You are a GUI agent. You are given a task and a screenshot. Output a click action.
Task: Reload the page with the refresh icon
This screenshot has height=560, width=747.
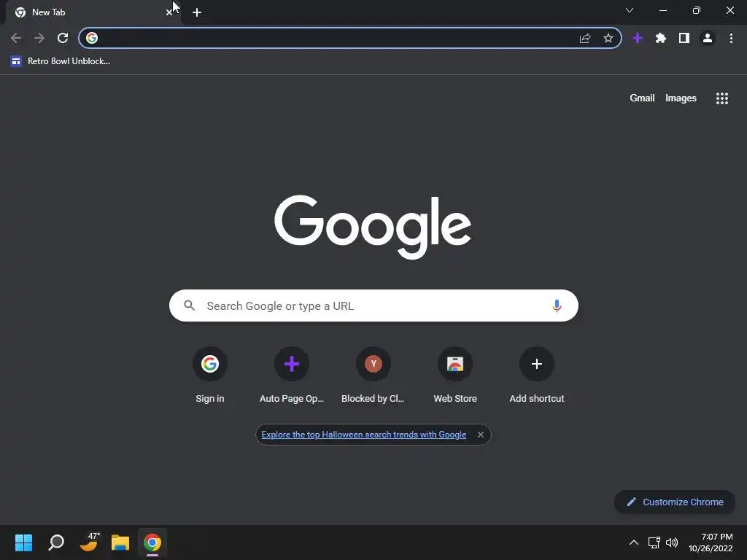coord(63,38)
